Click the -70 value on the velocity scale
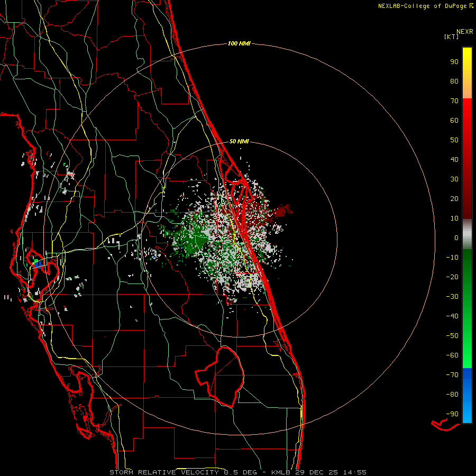This screenshot has height=476, width=476. [452, 375]
